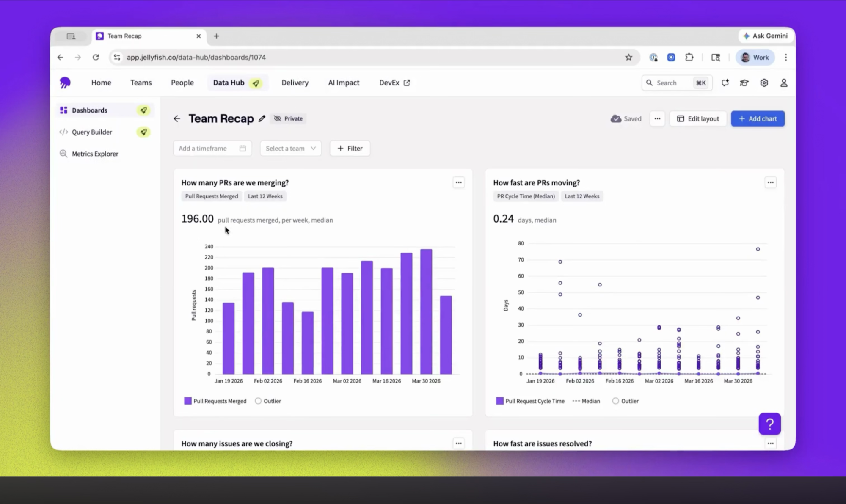The image size is (846, 504).
Task: Click the global Search field
Action: 677,83
